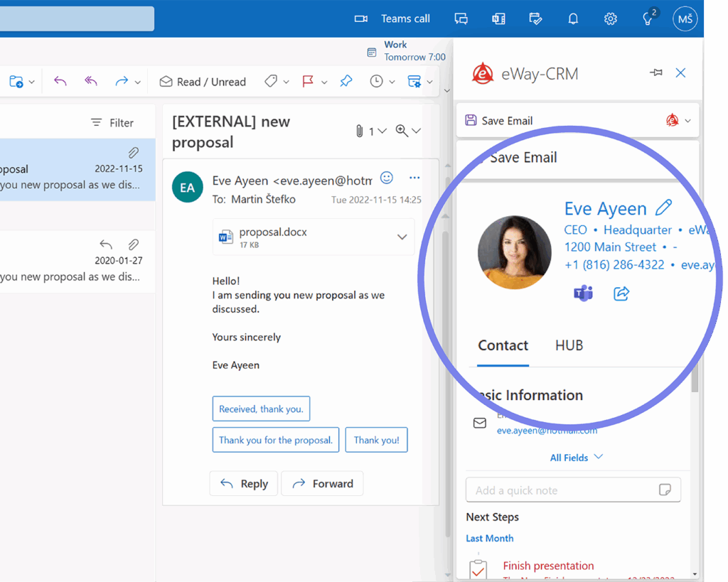Click the Forward button below message
The height and width of the screenshot is (582, 728).
(322, 484)
